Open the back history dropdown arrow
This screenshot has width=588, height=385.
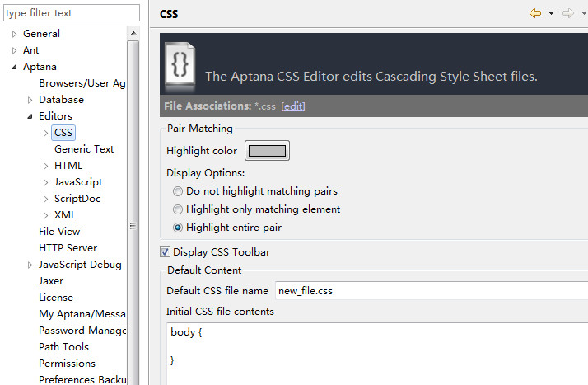[x=551, y=14]
